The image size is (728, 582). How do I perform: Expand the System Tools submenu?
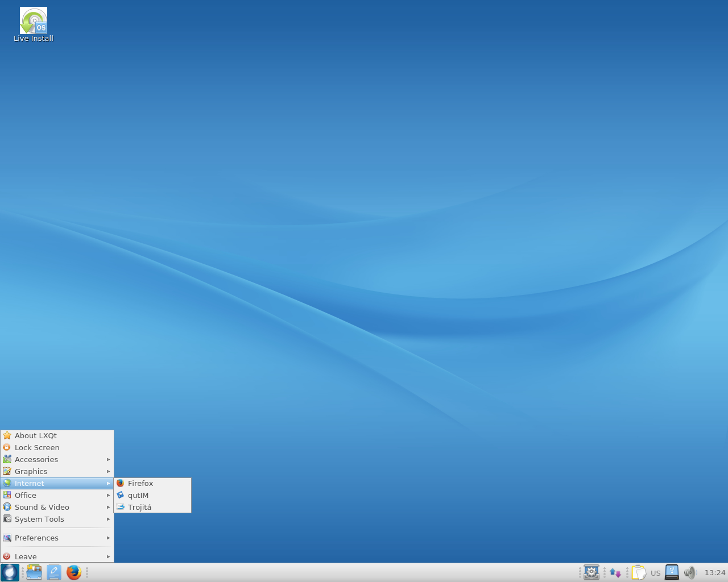tap(57, 519)
